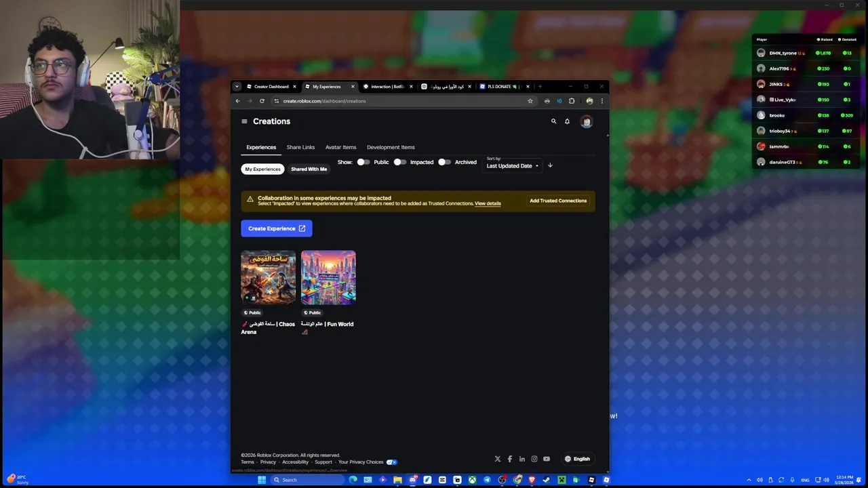
Task: Open the Accessibility footer link
Action: tap(295, 462)
